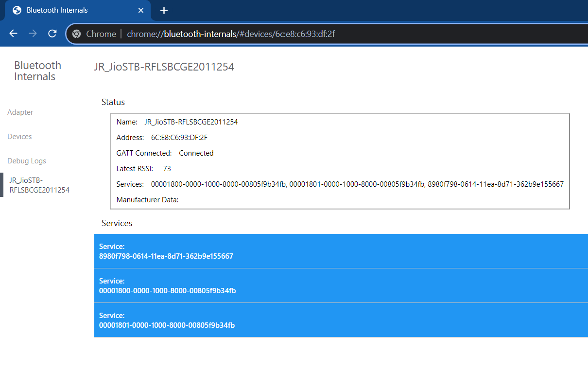
Task: Expand service 00001801-0000-1000-8000-00805f9b34fb
Action: tap(341, 320)
